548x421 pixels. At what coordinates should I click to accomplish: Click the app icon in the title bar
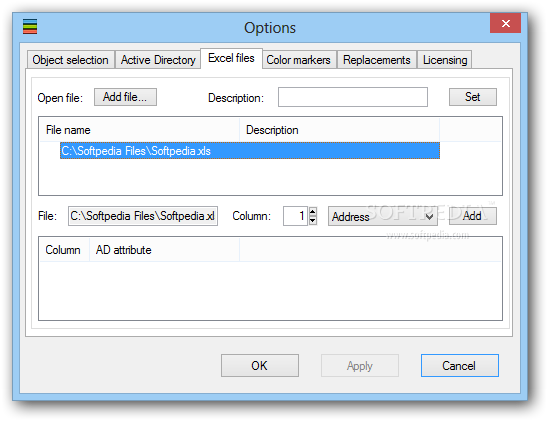point(30,27)
